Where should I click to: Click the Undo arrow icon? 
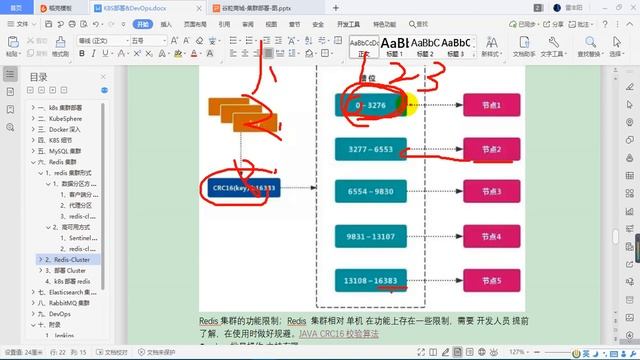96,24
